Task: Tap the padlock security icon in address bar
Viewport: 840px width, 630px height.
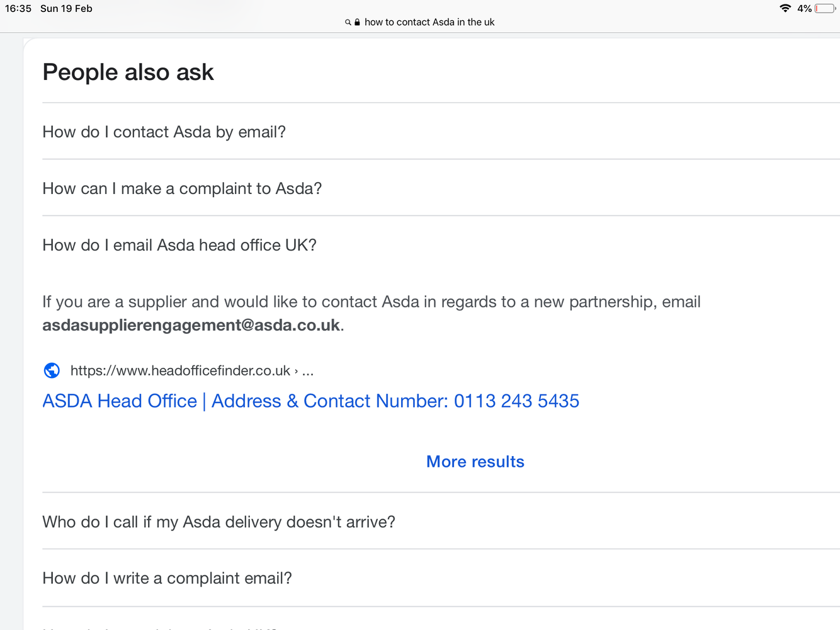Action: click(x=357, y=22)
